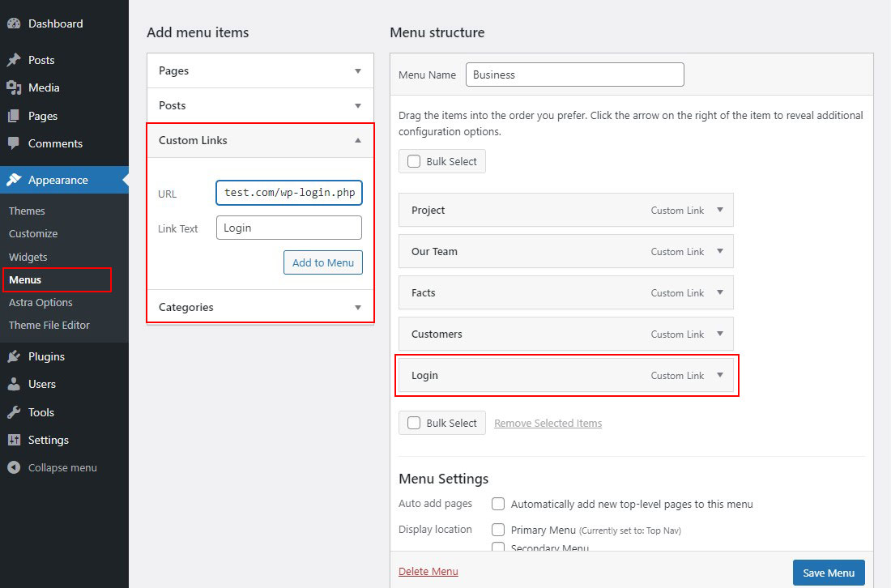The height and width of the screenshot is (588, 891).
Task: Open Themes in the Appearance submenu
Action: (27, 211)
